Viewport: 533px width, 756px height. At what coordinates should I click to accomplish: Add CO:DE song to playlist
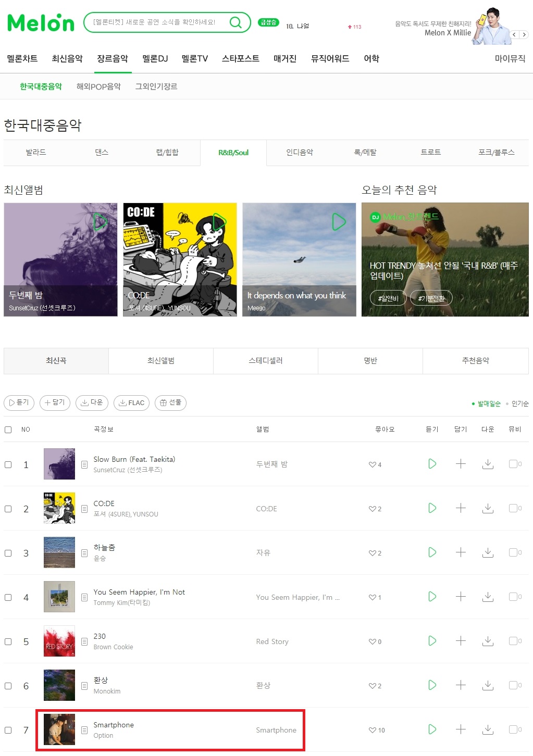461,508
